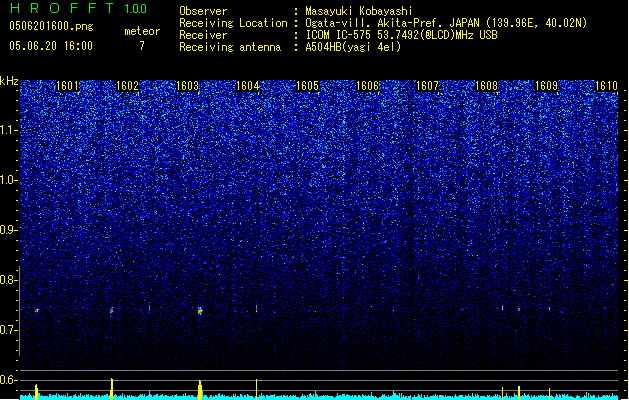This screenshot has height=400, width=629.
Task: Click the yellow power spike just after 1603
Action: [200, 390]
